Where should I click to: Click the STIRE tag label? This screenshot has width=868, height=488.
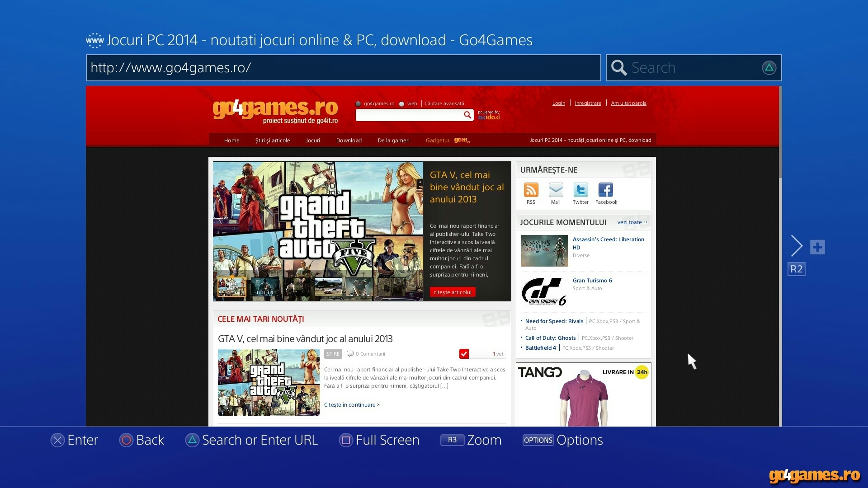pos(333,354)
